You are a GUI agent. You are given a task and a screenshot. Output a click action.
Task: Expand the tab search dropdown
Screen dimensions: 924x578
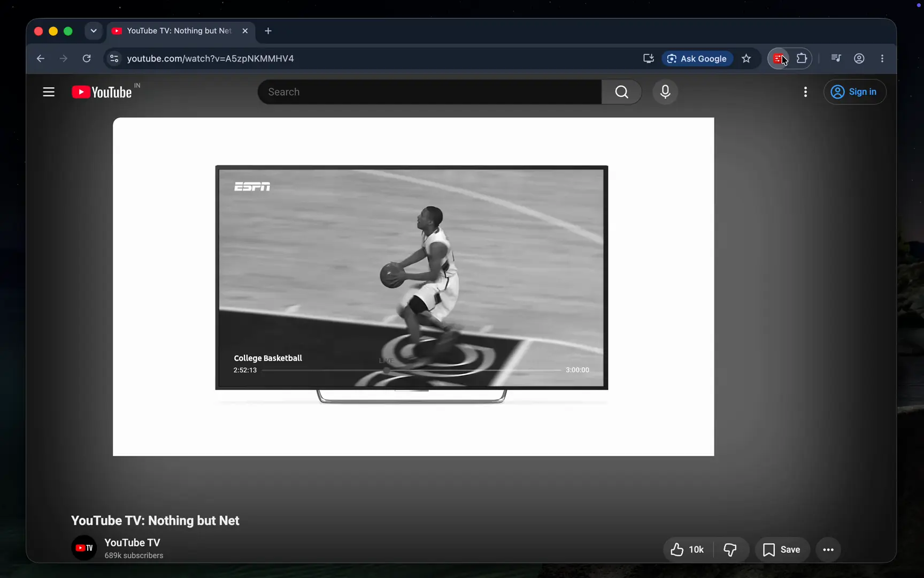point(94,31)
